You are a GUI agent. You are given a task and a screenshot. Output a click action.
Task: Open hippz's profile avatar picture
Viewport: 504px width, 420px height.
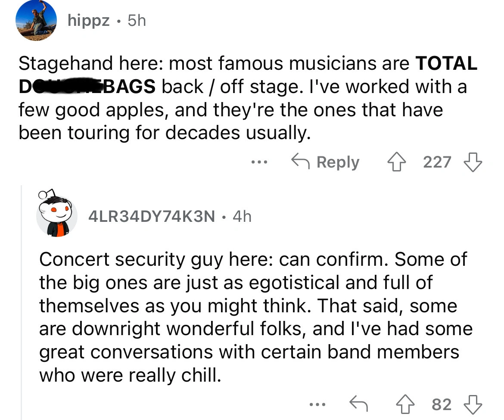(x=37, y=21)
